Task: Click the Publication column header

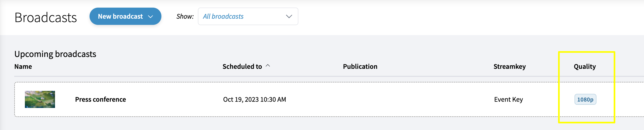Action: point(360,66)
